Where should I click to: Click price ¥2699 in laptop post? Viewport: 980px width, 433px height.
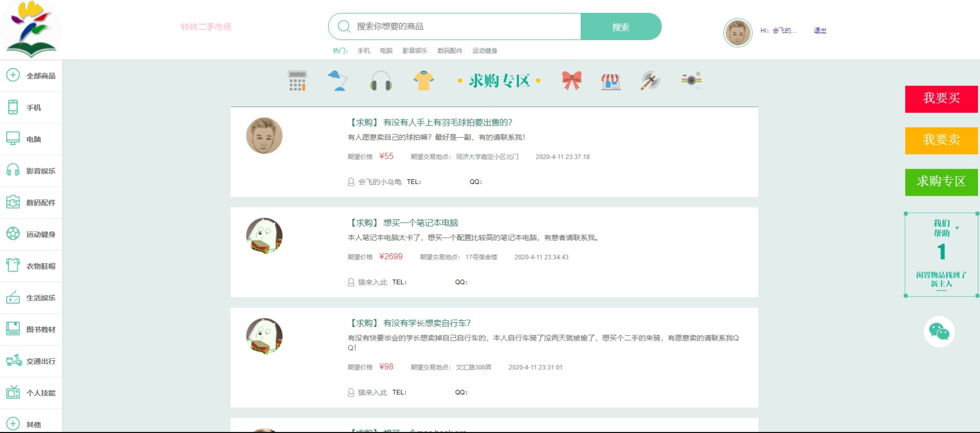(x=391, y=256)
